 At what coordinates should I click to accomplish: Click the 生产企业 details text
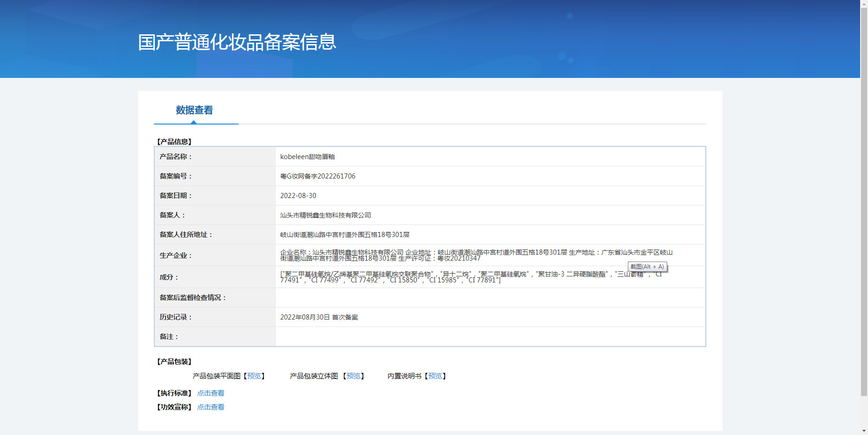[476, 255]
